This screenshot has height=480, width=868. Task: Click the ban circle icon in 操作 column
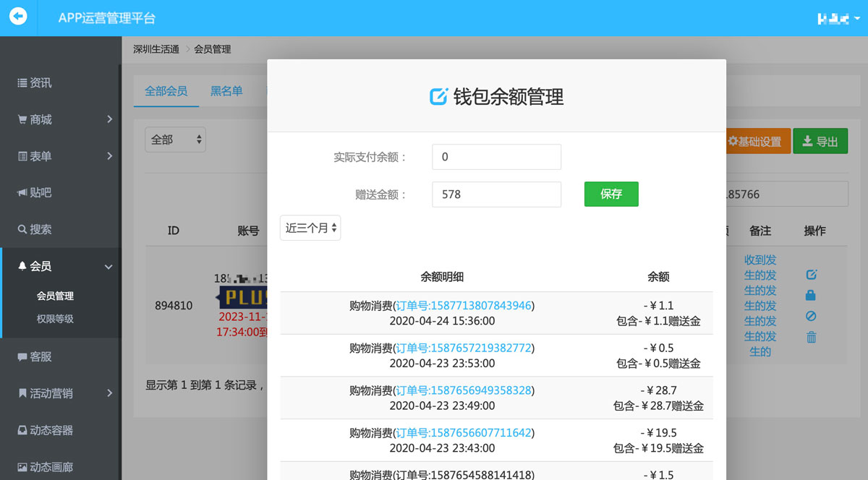[811, 317]
